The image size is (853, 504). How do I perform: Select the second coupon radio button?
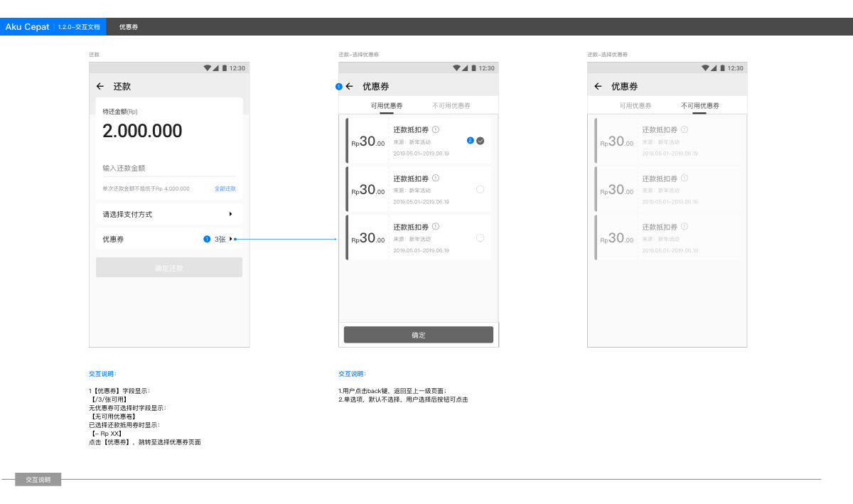click(x=481, y=189)
